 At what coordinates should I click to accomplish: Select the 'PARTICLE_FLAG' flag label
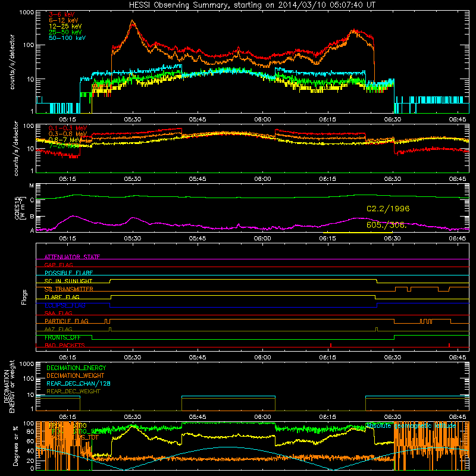[67, 321]
